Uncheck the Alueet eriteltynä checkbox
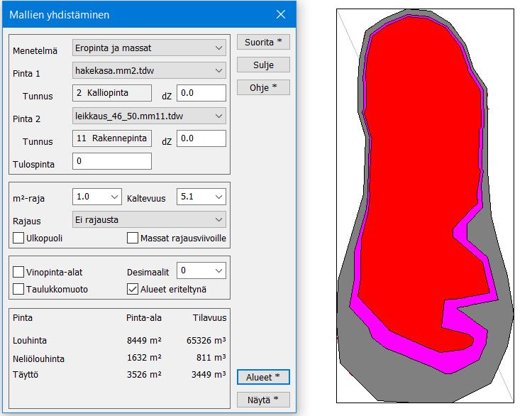 tap(133, 289)
